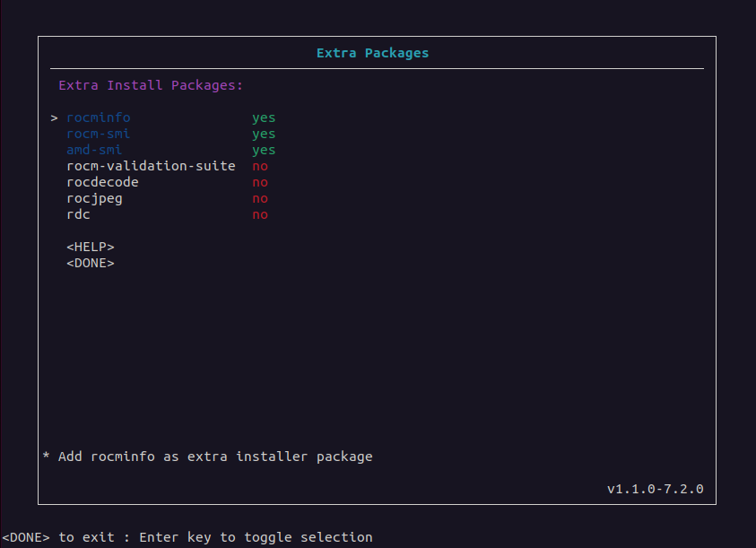
Task: Toggle the 'yes' value beside rocm-smi
Action: pyautogui.click(x=264, y=134)
